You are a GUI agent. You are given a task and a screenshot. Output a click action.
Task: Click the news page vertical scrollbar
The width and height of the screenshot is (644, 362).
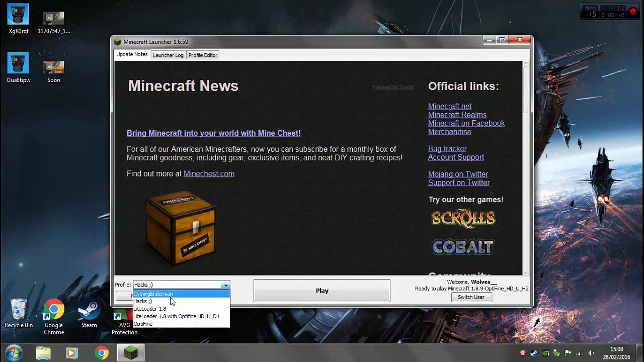coord(526,167)
